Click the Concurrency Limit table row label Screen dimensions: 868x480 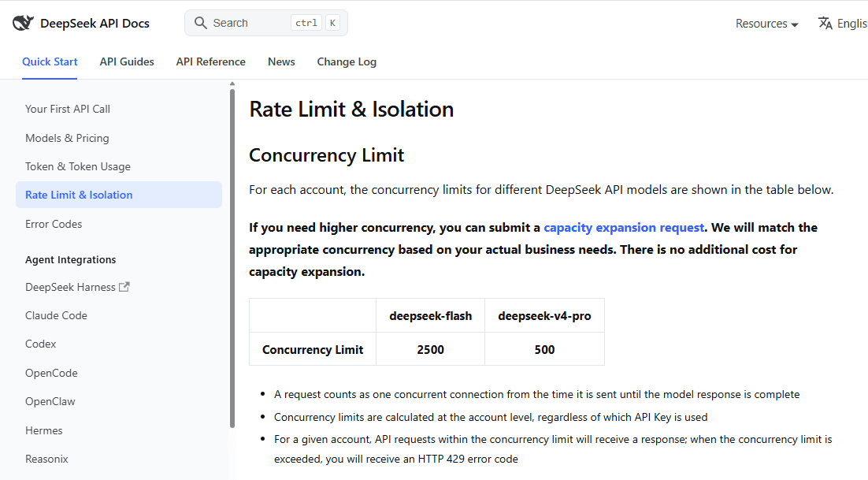pyautogui.click(x=313, y=349)
